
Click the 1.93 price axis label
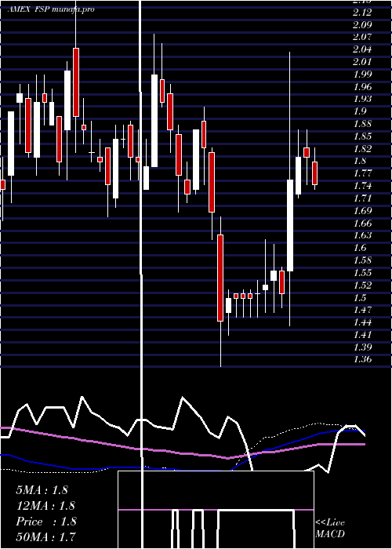point(362,99)
